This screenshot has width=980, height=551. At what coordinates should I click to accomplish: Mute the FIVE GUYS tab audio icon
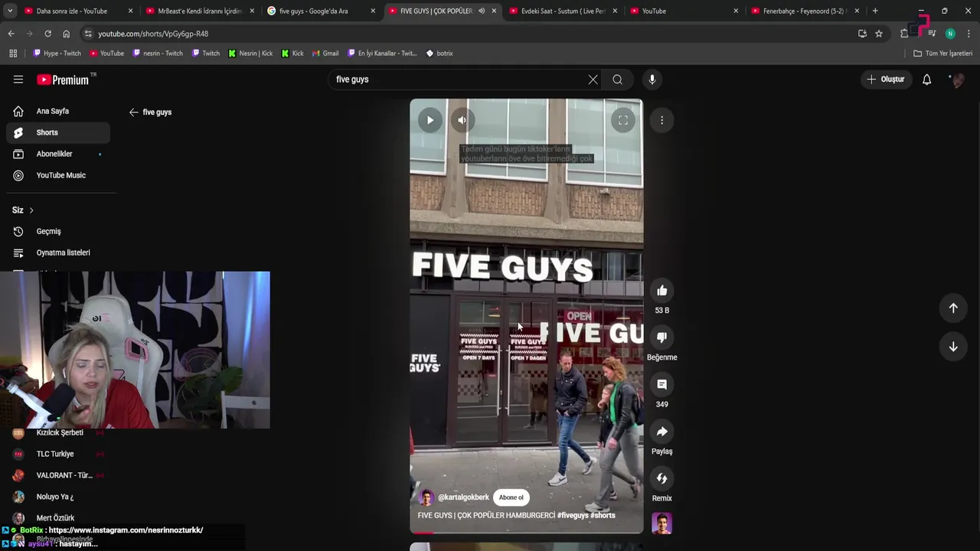[482, 11]
